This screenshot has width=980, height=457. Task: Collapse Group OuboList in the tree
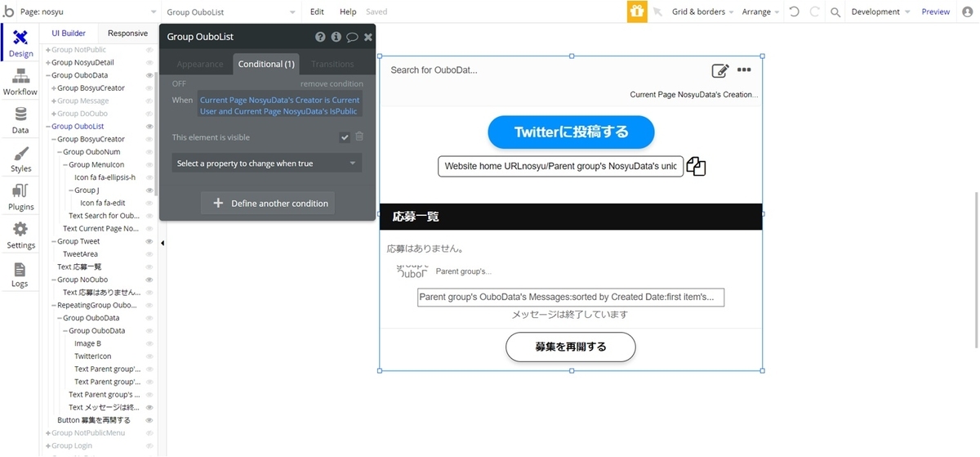pos(48,127)
